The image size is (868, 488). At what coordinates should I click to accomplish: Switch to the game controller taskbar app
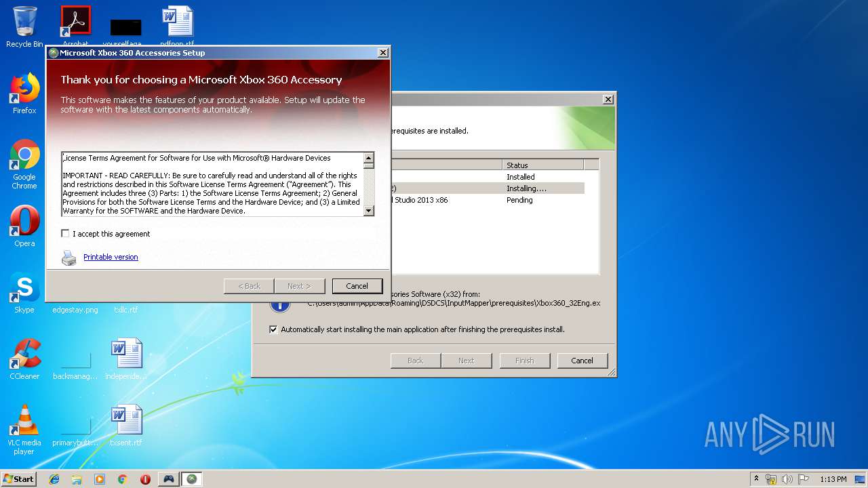168,479
